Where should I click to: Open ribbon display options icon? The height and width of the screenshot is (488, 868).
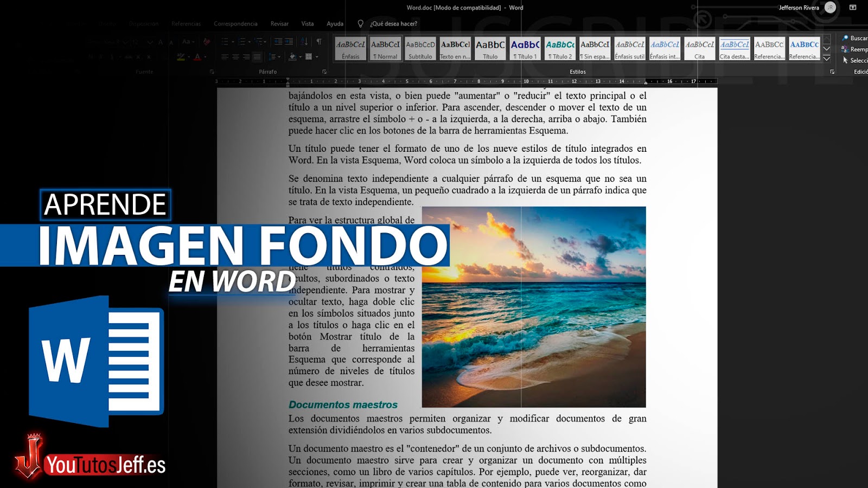point(853,8)
